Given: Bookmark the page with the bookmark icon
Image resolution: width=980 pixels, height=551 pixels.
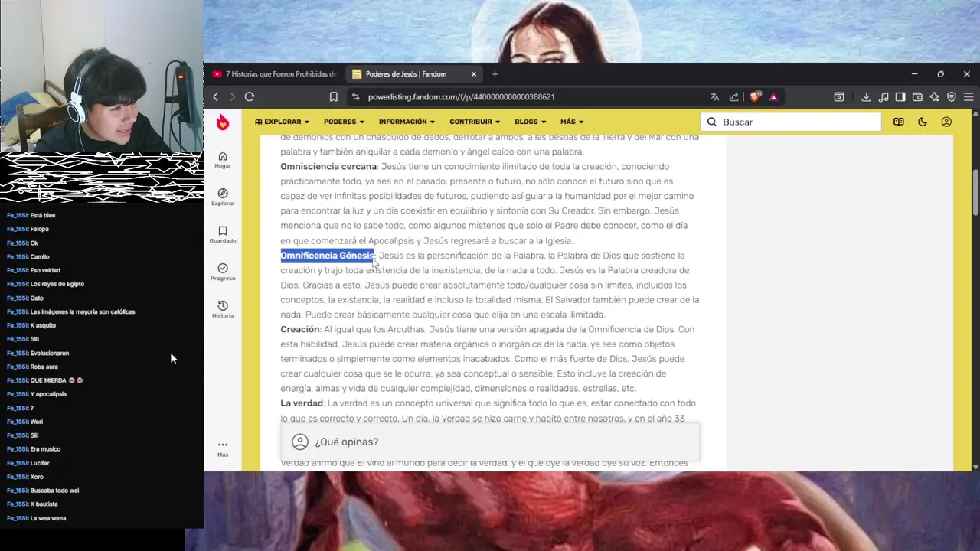Looking at the screenshot, I should pyautogui.click(x=333, y=96).
